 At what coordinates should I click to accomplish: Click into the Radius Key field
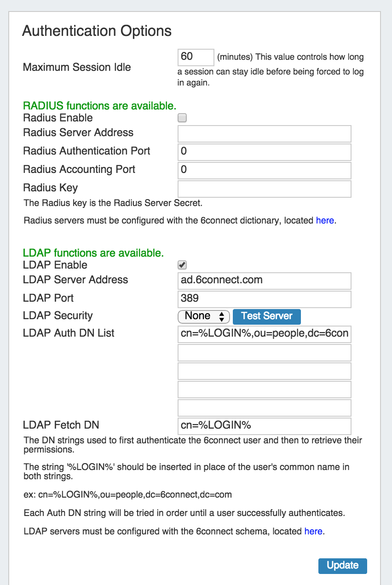click(x=264, y=189)
